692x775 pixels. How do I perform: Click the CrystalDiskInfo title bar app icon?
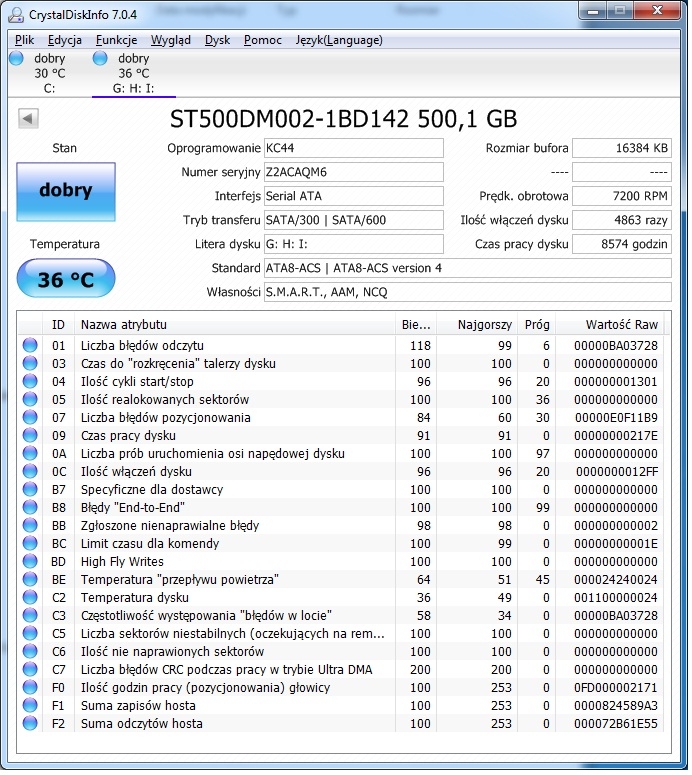[x=16, y=14]
